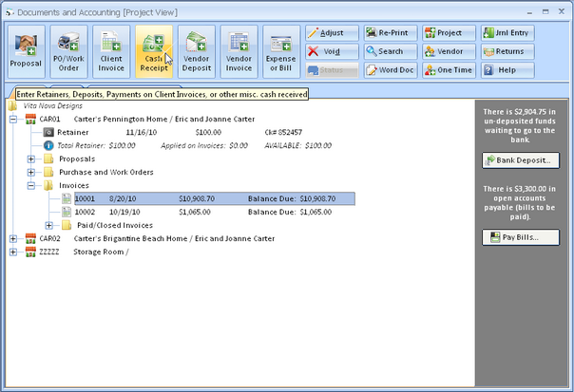Click the un-deposited funds message
This screenshot has height=392, width=574.
(x=520, y=126)
